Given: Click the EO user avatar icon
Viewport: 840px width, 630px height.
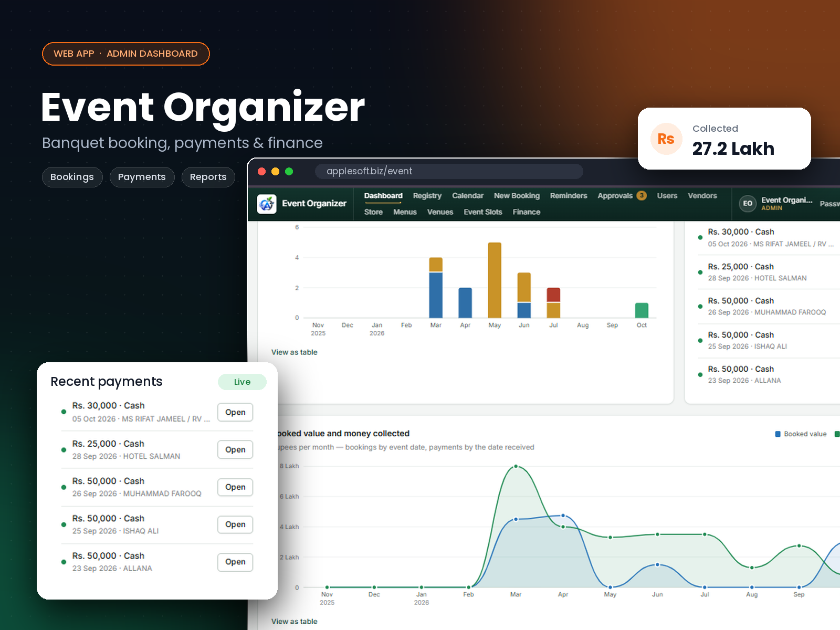Looking at the screenshot, I should tap(748, 204).
